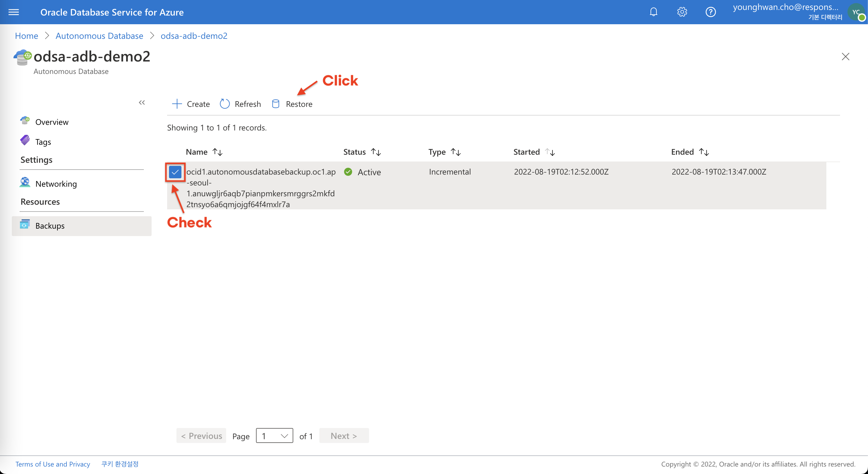This screenshot has height=474, width=868.
Task: Click the Showing 1 to 1 of 1 records text
Action: click(217, 128)
